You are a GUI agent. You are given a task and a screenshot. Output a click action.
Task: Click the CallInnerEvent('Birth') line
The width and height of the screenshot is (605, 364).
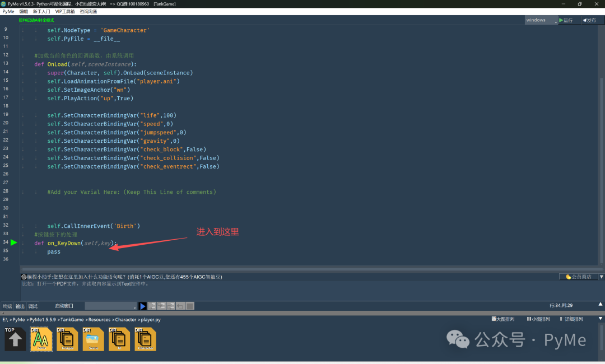(x=94, y=226)
